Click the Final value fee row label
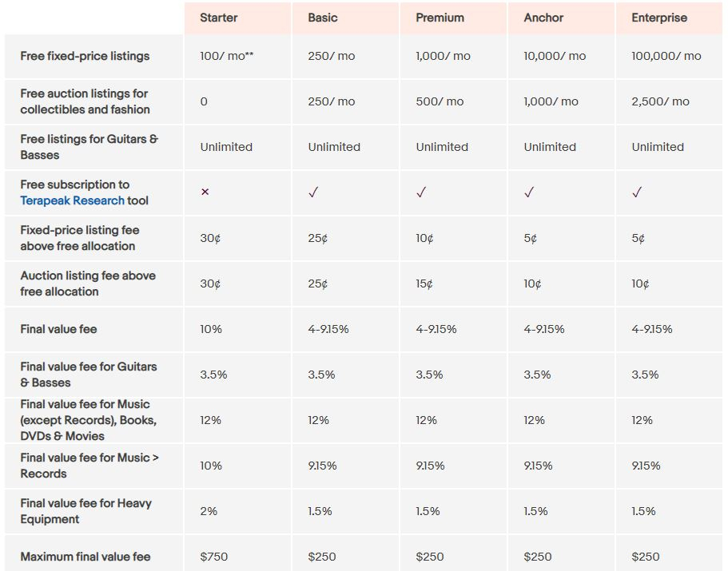The height and width of the screenshot is (571, 728). click(58, 329)
